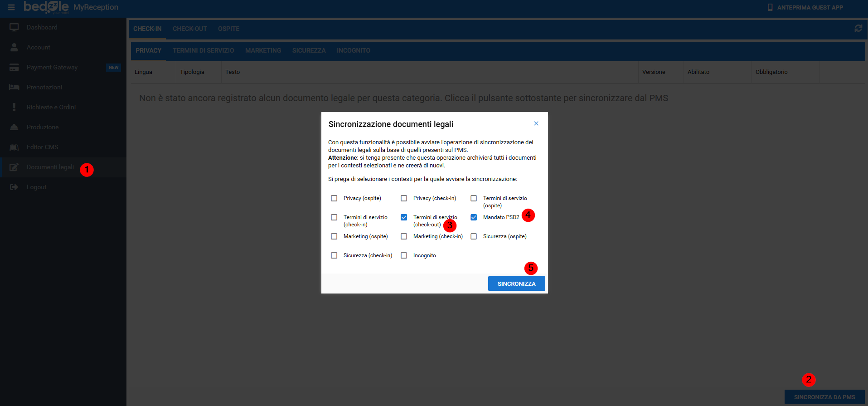868x406 pixels.
Task: Open the TERMINI DI SERVIZIO tab
Action: pyautogui.click(x=203, y=50)
